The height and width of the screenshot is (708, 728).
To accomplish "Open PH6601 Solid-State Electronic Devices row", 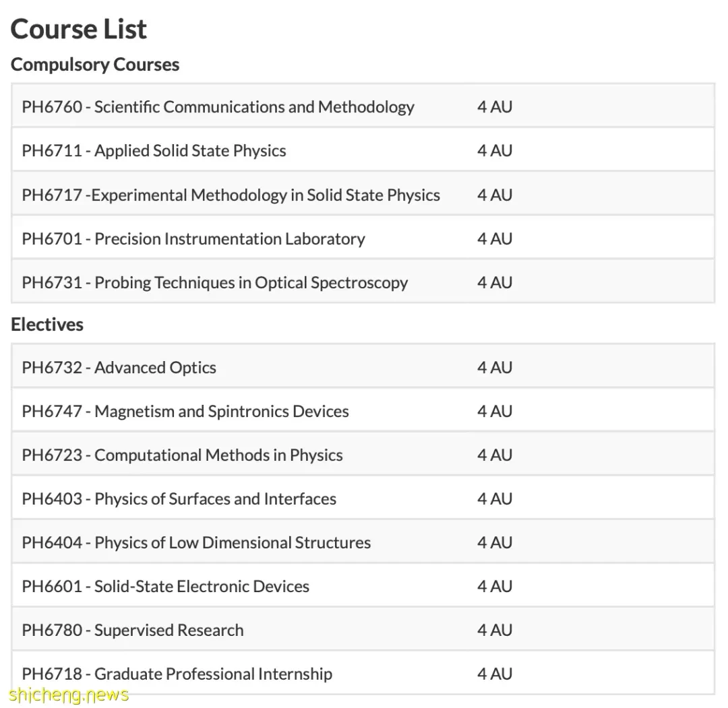I will point(363,586).
